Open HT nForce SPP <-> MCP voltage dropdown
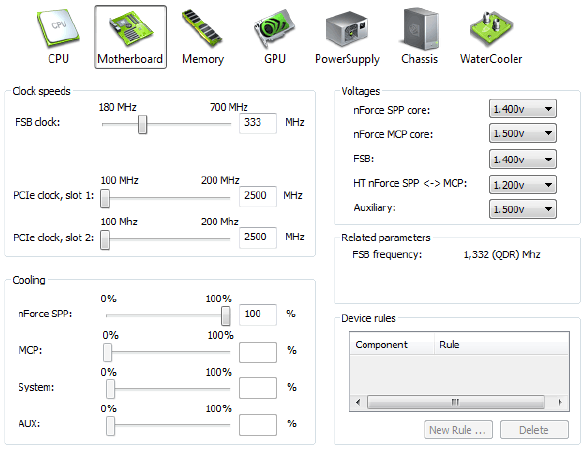The image size is (585, 450). [523, 185]
